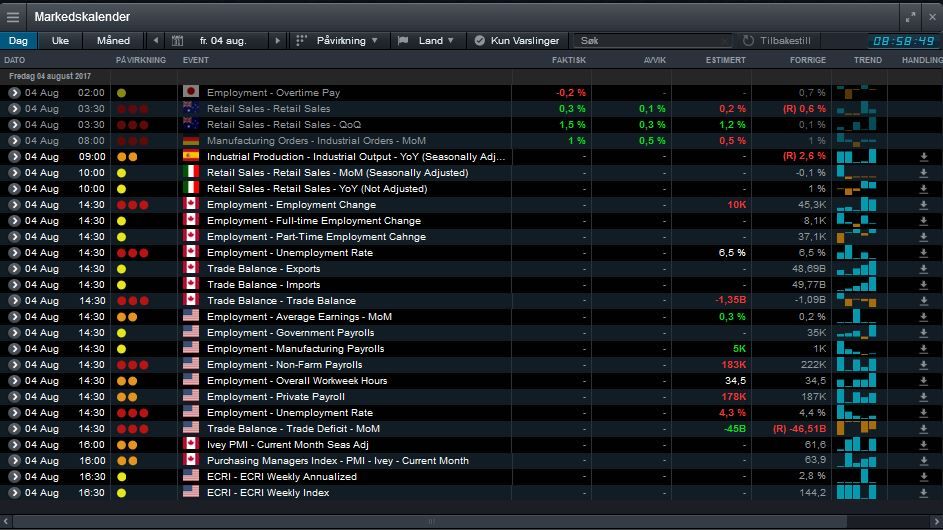Click download icon for Ivey PMI row
This screenshot has width=943, height=530.
point(924,445)
